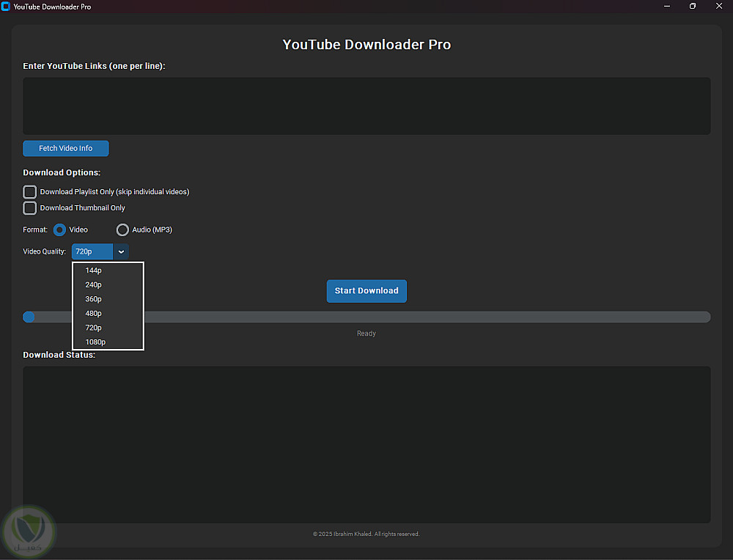Screen dimensions: 733x560
Task: Click the YouTube Downloader Pro app icon in title bar
Action: (x=6, y=7)
